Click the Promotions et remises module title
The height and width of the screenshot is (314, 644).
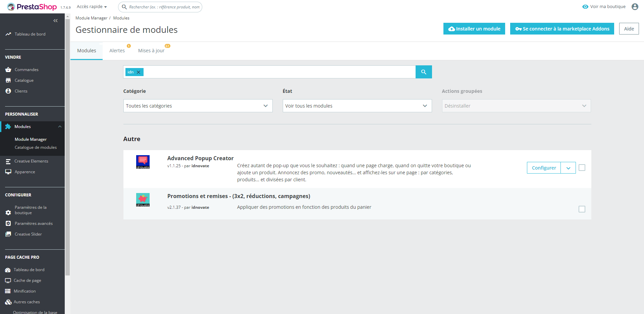pos(239,196)
